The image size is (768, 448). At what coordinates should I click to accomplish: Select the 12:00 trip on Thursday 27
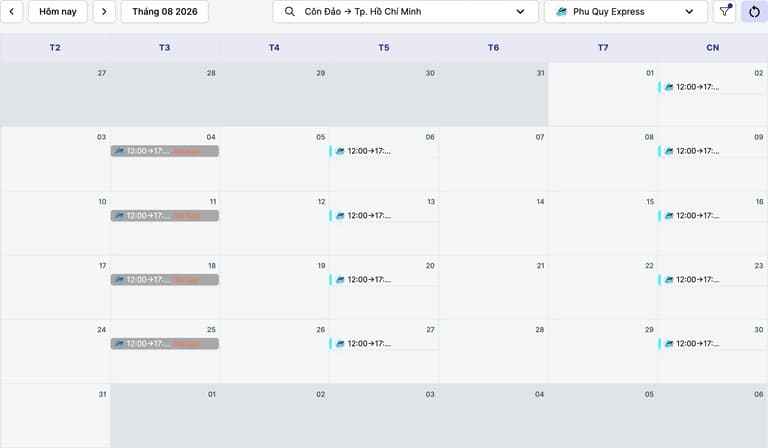pyautogui.click(x=384, y=344)
